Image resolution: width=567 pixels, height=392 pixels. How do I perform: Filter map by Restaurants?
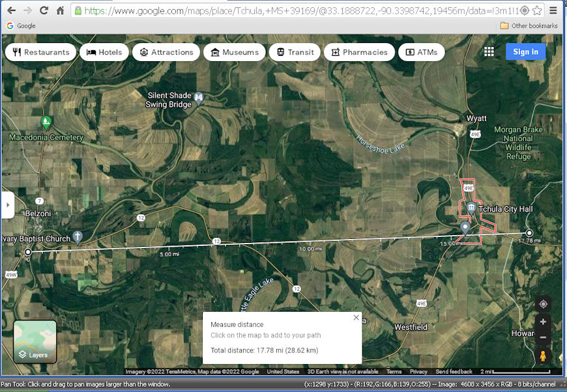pyautogui.click(x=40, y=52)
